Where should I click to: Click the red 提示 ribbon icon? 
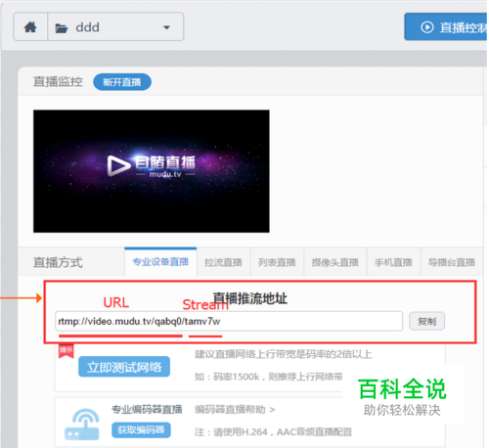[67, 351]
